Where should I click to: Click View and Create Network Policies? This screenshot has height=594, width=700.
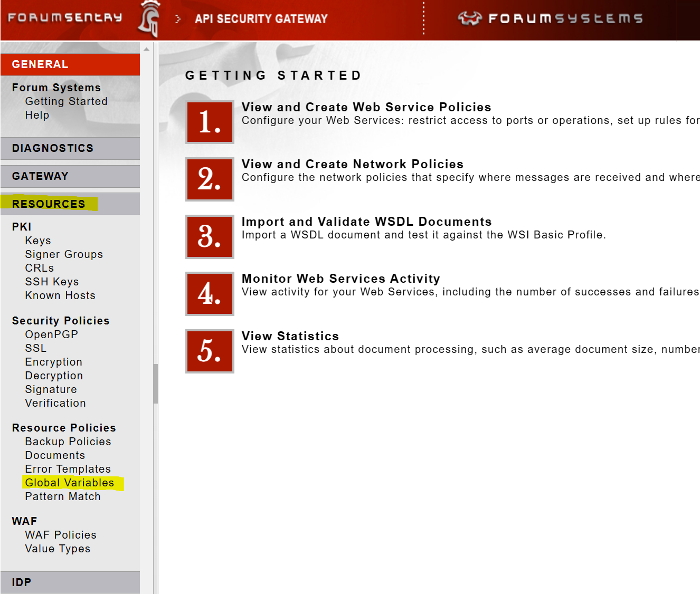pyautogui.click(x=353, y=164)
